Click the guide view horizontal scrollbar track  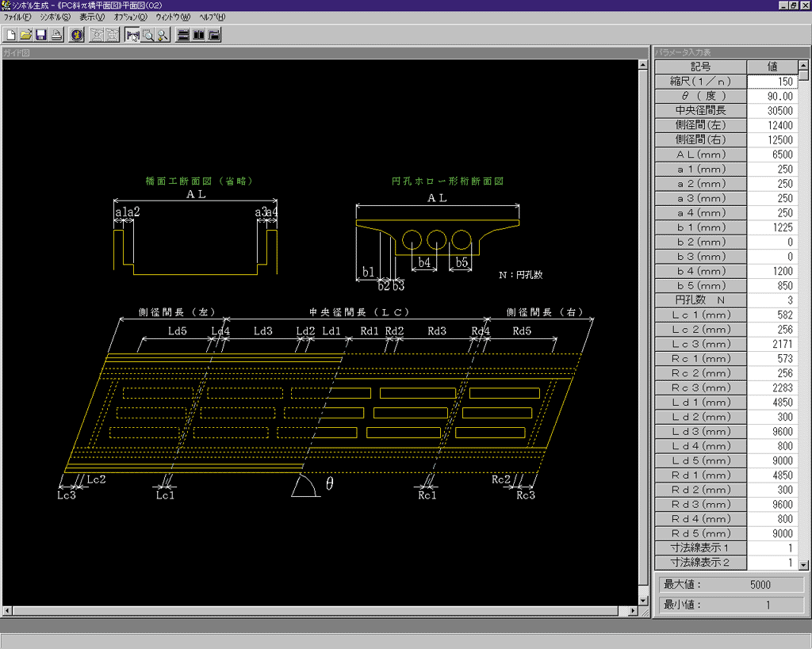(x=316, y=611)
